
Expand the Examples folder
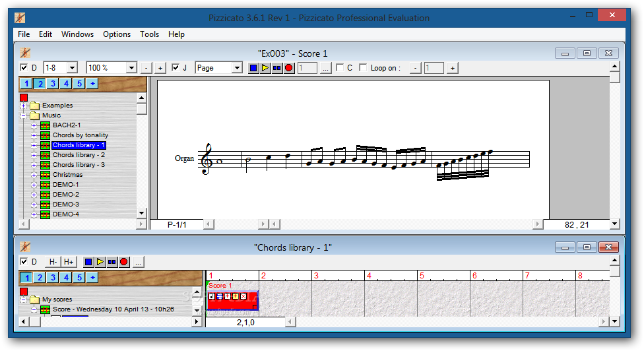coord(23,106)
